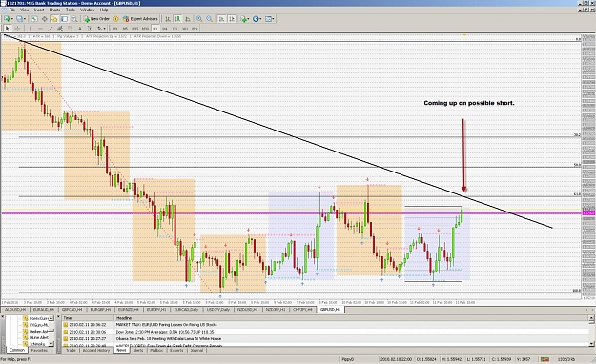Toggle chart Auto Scroll

[x=221, y=19]
